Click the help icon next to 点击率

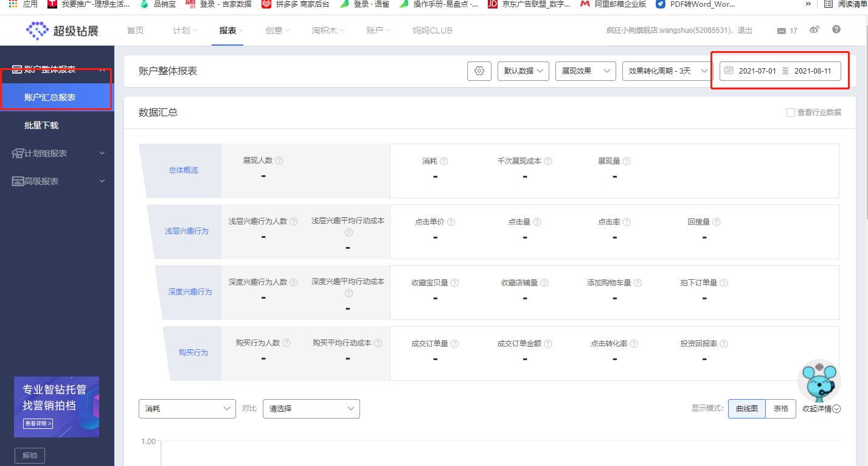(x=627, y=222)
